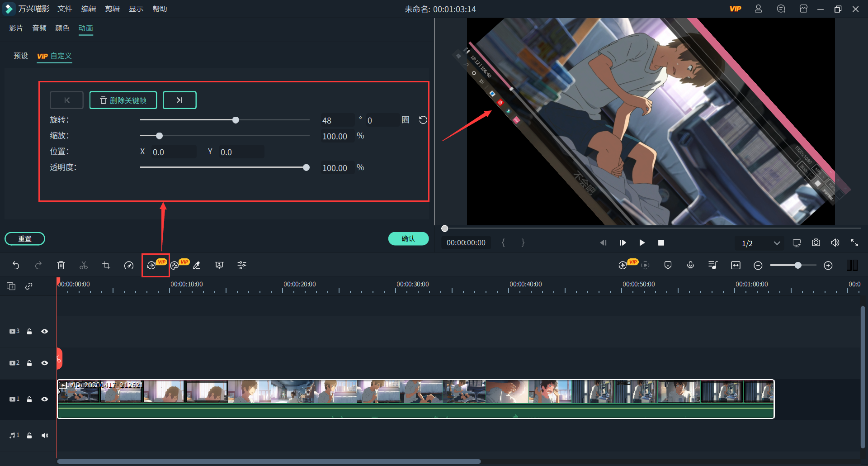Click the 删除关键帧 button
868x466 pixels.
pyautogui.click(x=123, y=100)
